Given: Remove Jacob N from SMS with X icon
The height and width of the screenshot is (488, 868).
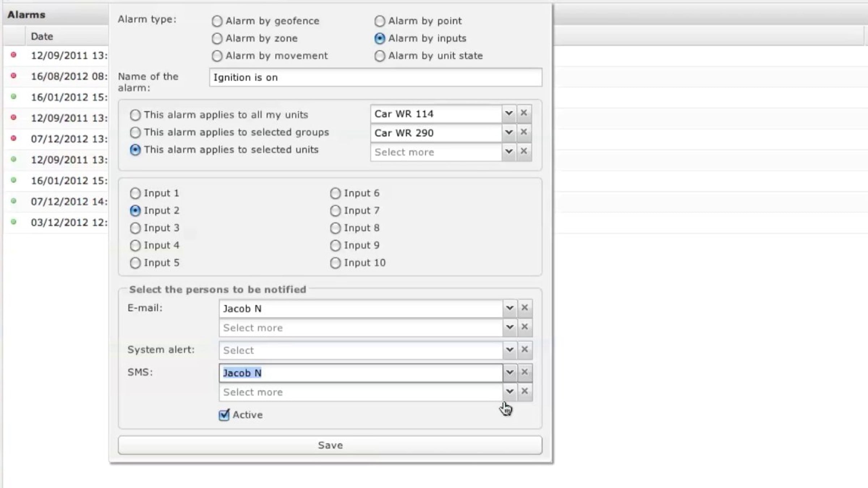Looking at the screenshot, I should point(524,372).
